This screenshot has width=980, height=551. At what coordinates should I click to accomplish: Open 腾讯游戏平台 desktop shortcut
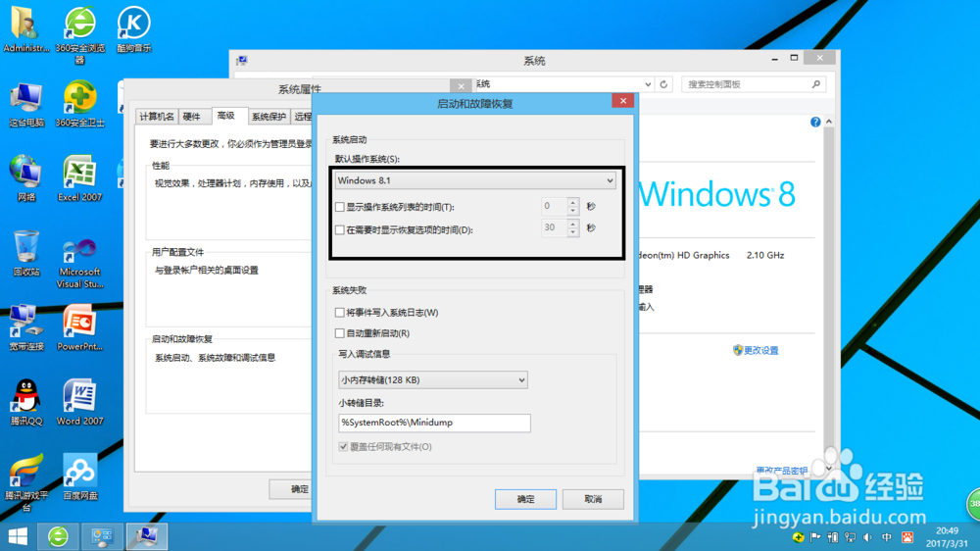click(x=26, y=482)
